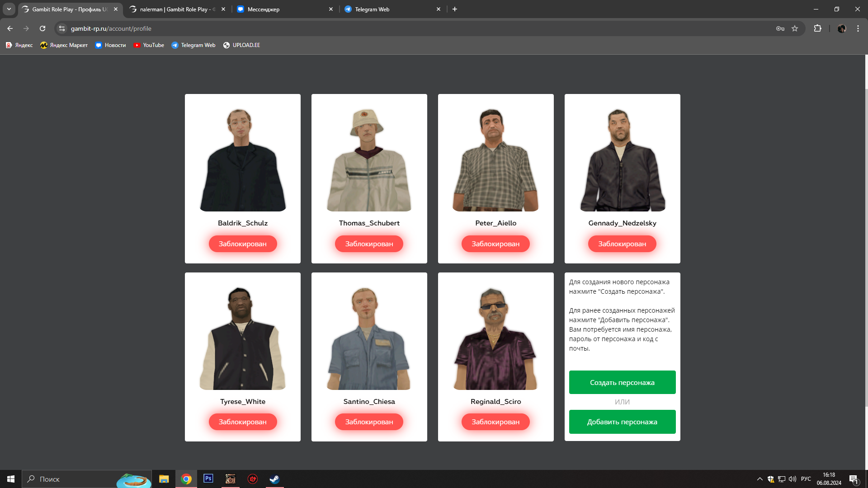This screenshot has width=868, height=488.
Task: Open the YouTube bookmark
Action: point(149,45)
